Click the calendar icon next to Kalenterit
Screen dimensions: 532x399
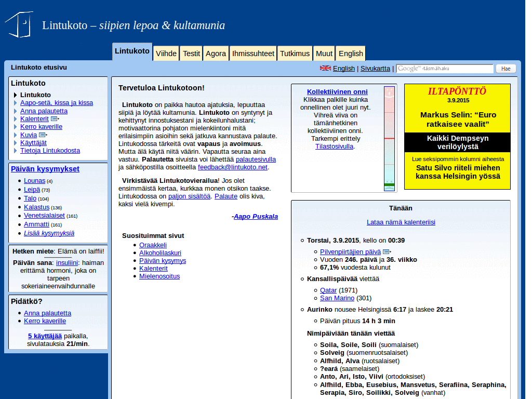(x=55, y=119)
